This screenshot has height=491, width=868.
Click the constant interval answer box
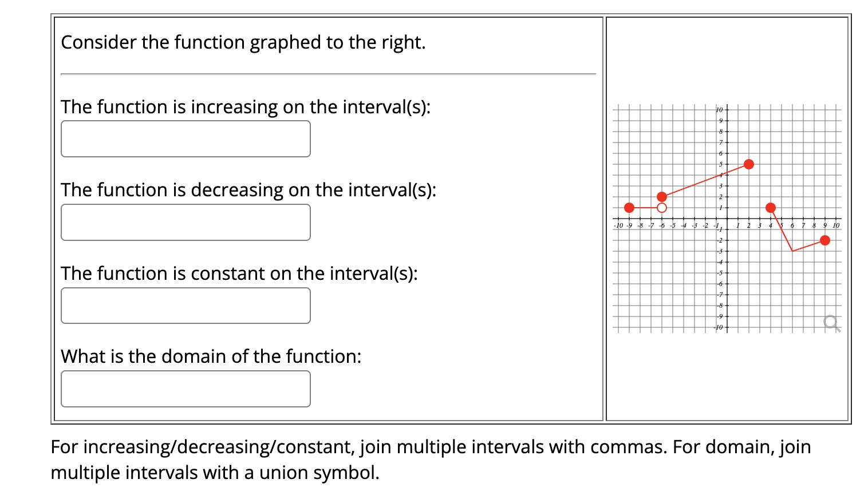[x=186, y=305]
